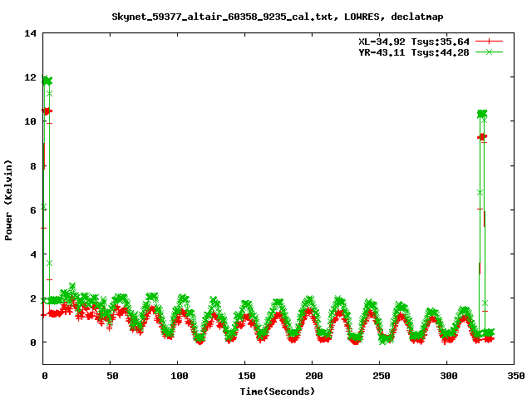This screenshot has height=399, width=532.
Task: Click the green legend line sample
Action: pos(489,52)
